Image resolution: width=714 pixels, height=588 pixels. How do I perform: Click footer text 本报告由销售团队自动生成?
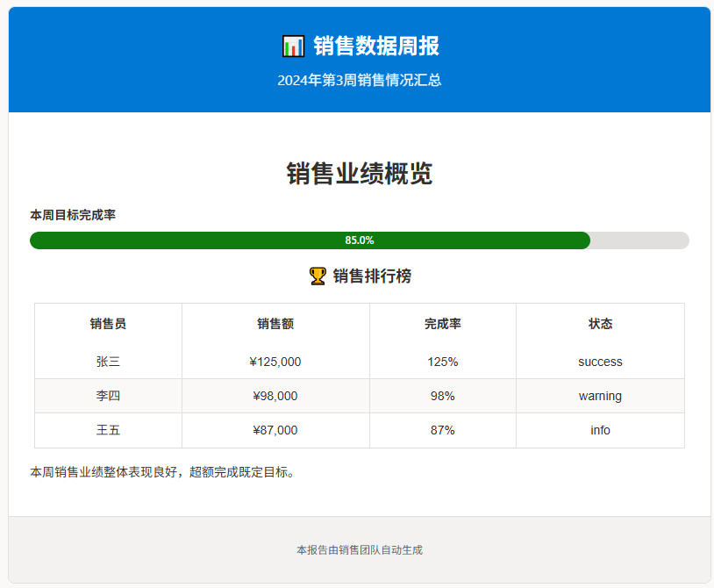click(x=359, y=550)
